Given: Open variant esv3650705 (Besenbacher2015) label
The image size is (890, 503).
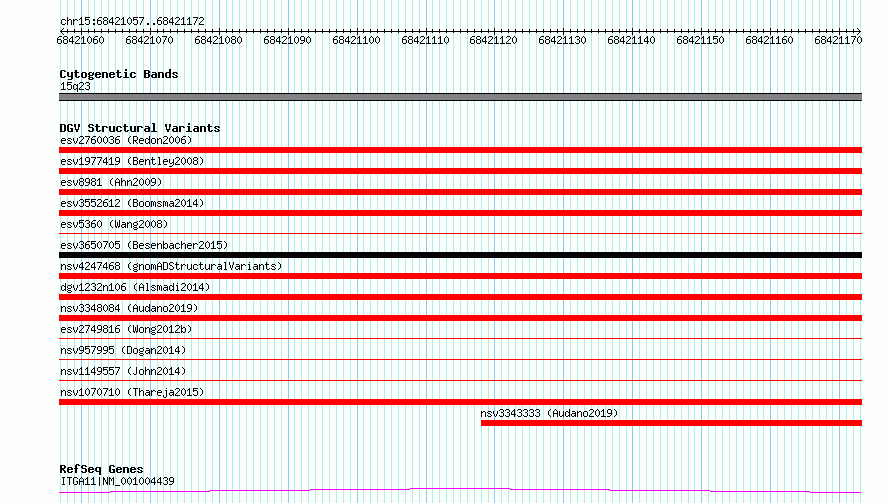Looking at the screenshot, I should coord(144,245).
